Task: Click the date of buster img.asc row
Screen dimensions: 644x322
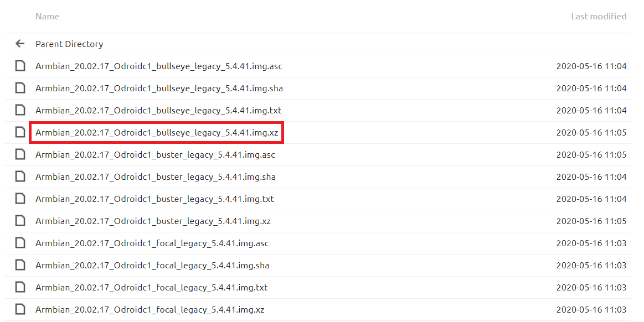Action: 591,155
